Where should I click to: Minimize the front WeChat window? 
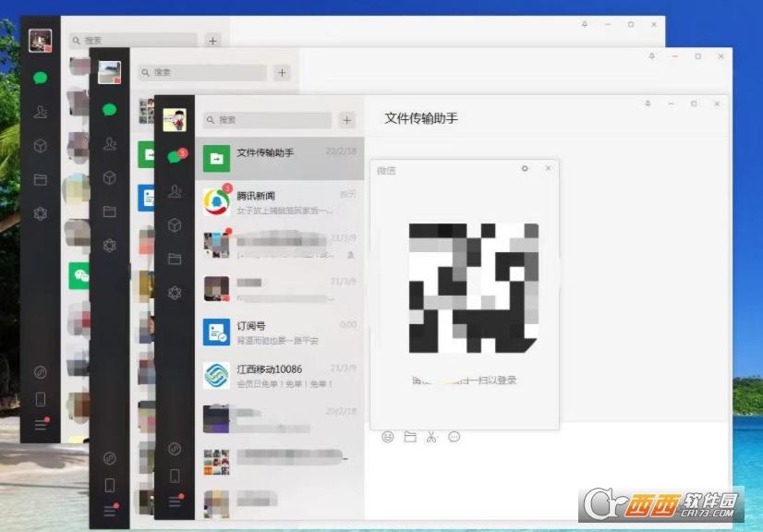pyautogui.click(x=671, y=103)
